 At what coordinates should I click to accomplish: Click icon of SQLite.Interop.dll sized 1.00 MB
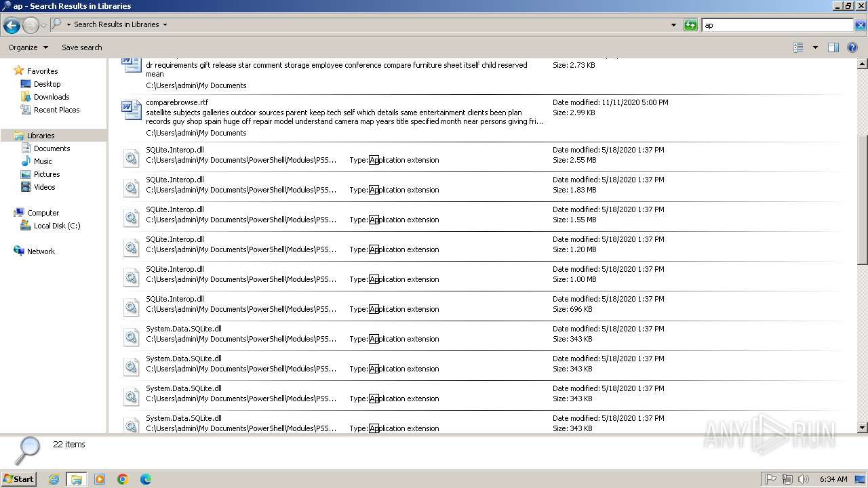131,278
